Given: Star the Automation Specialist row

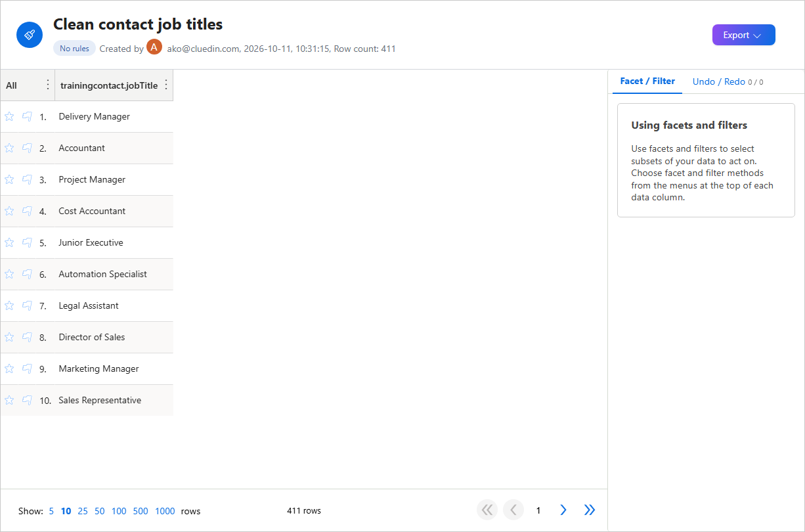Looking at the screenshot, I should [x=9, y=274].
